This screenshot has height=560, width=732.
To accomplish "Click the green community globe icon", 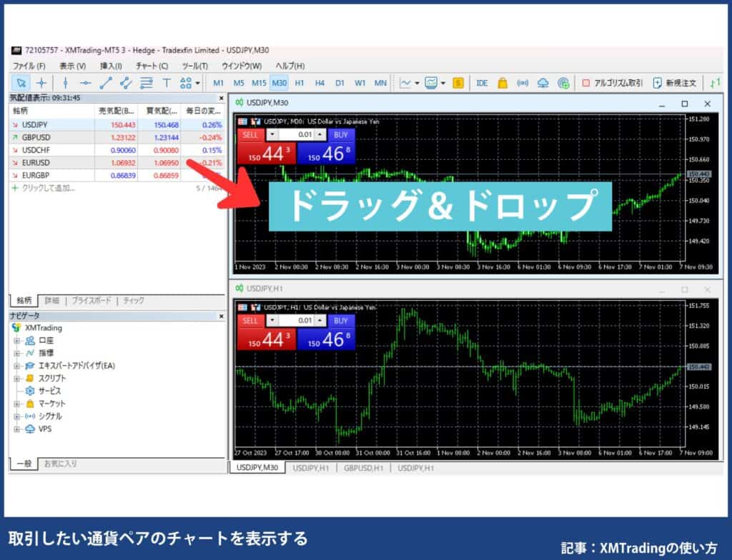I will (x=563, y=83).
